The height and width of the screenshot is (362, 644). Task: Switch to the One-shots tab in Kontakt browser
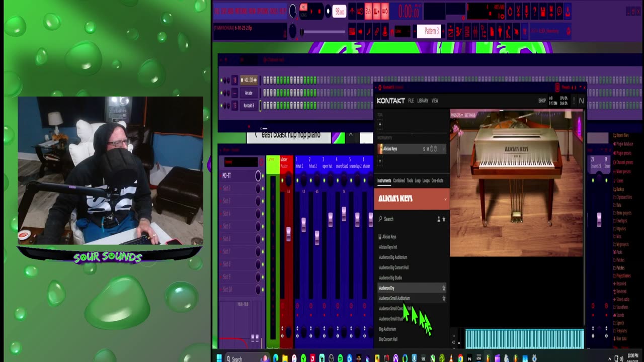438,180
